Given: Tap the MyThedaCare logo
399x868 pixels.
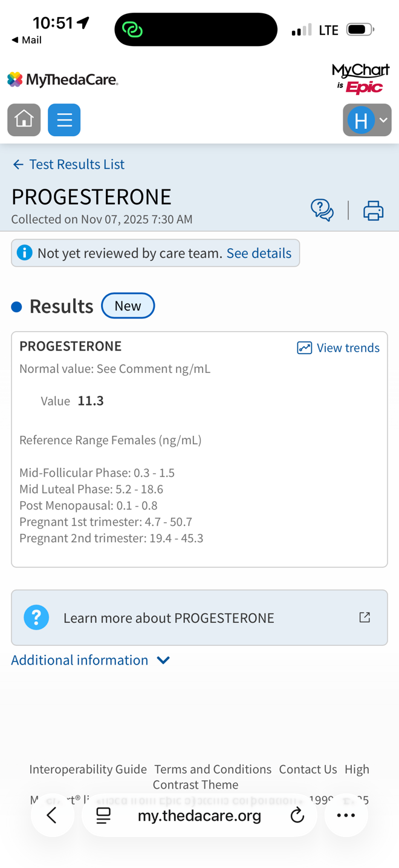Looking at the screenshot, I should coord(63,79).
